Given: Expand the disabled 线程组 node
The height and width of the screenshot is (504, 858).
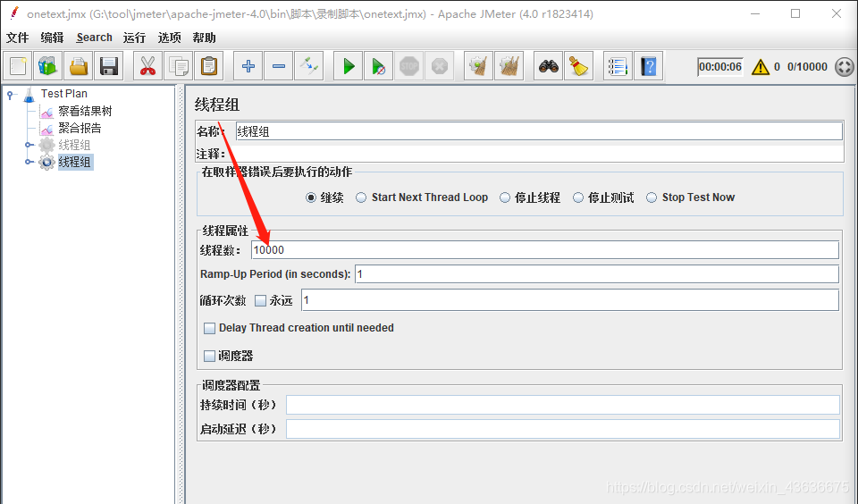Looking at the screenshot, I should pyautogui.click(x=28, y=145).
